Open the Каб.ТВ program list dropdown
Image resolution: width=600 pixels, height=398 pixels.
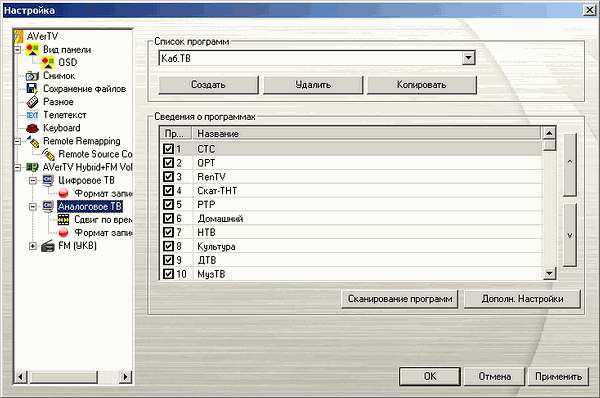click(x=468, y=58)
